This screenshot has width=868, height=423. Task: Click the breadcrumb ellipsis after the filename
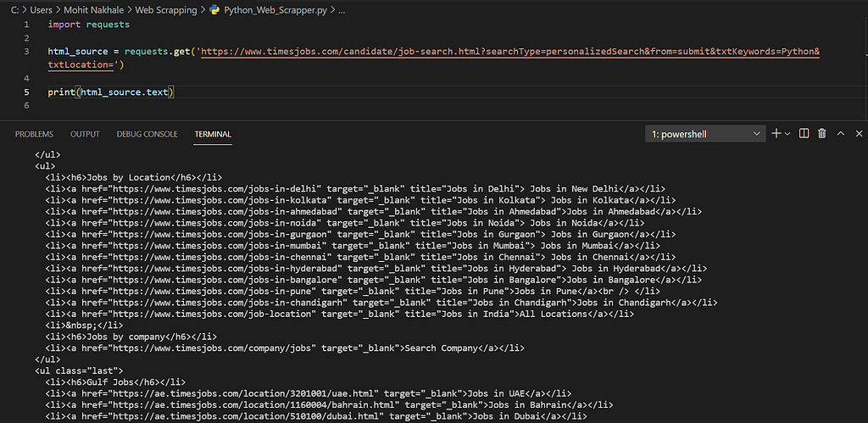point(342,11)
